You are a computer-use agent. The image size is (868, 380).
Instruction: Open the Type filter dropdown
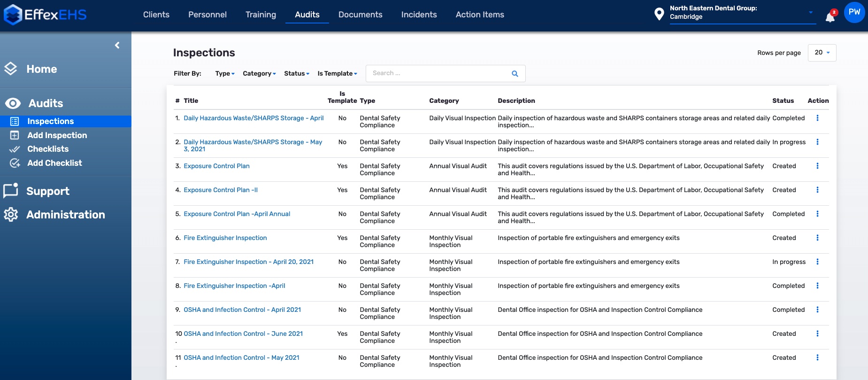click(224, 74)
